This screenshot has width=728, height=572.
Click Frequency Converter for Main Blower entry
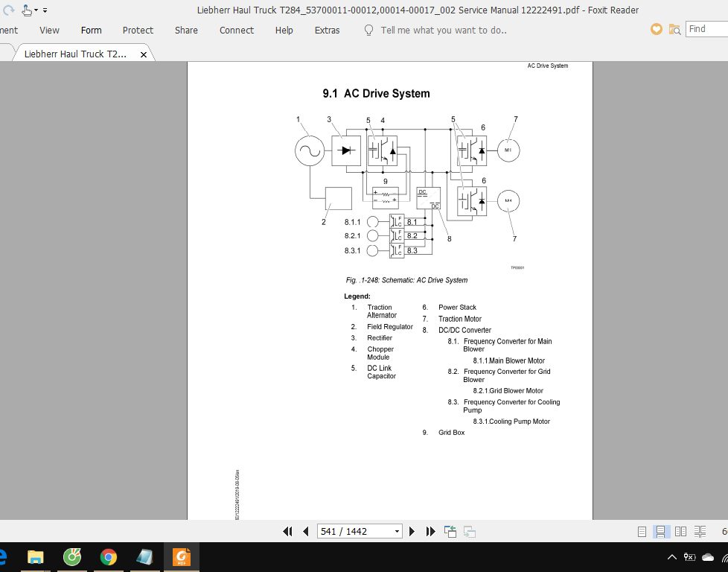(x=508, y=346)
